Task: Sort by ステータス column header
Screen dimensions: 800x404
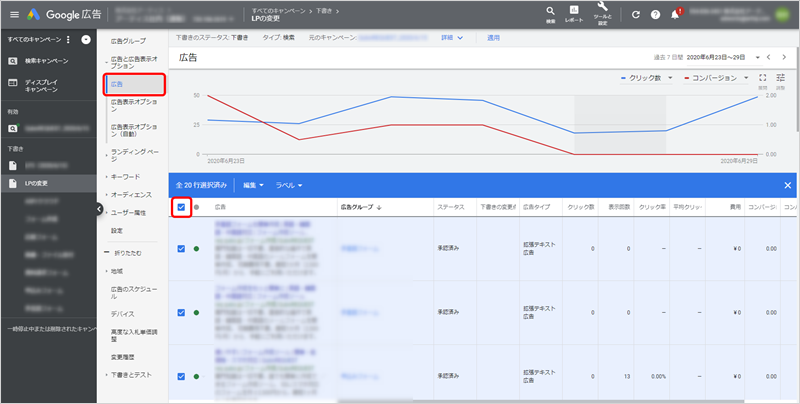Action: point(451,208)
